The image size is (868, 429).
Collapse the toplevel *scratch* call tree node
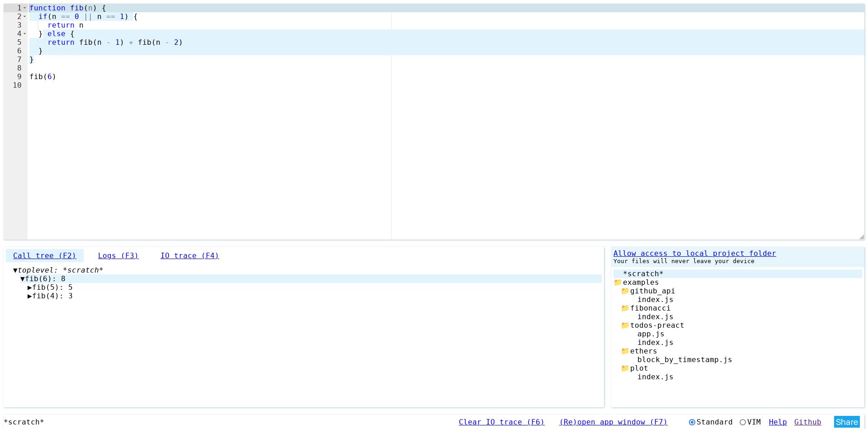pyautogui.click(x=15, y=270)
